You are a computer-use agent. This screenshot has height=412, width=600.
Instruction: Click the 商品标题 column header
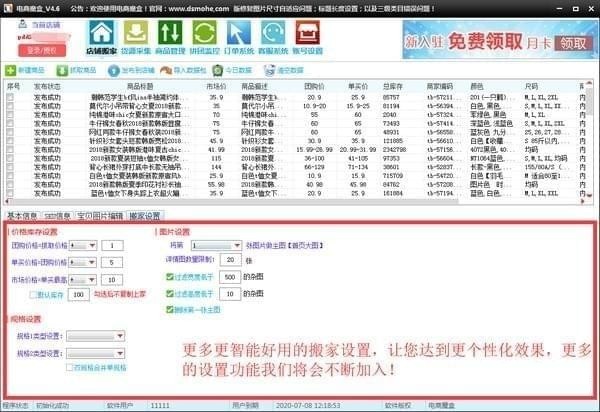tap(140, 86)
